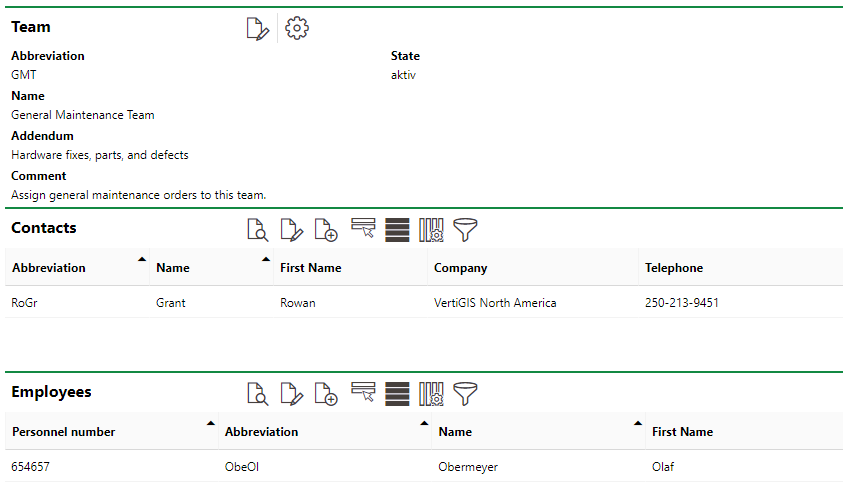843x489 pixels.
Task: Open the filter funnel in Employees toolbar
Action: pos(465,394)
